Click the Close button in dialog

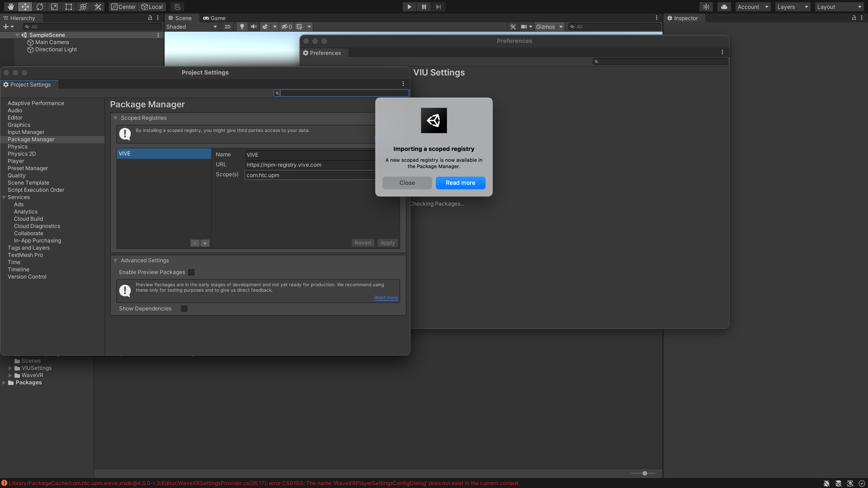(x=407, y=183)
